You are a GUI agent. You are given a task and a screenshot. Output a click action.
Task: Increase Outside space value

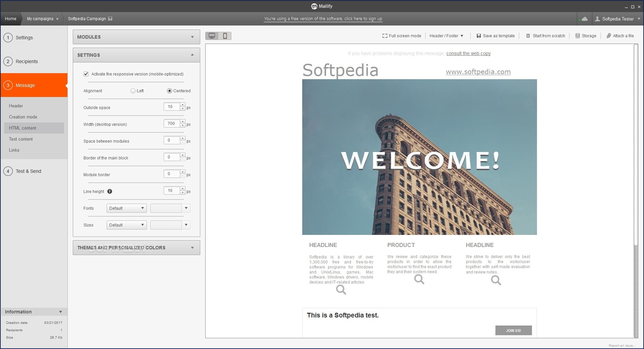182,105
